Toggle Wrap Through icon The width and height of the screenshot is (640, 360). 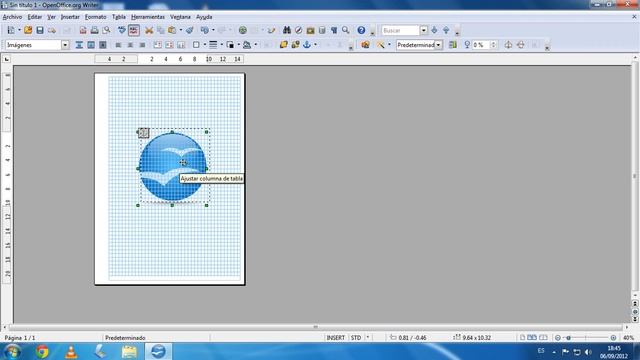[102, 45]
